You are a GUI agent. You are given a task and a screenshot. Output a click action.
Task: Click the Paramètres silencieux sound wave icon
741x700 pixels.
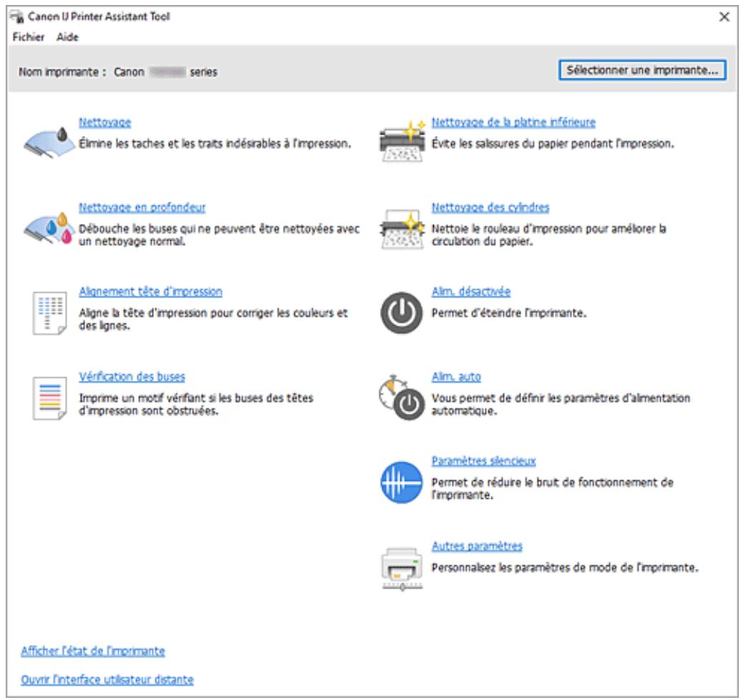coord(402,482)
